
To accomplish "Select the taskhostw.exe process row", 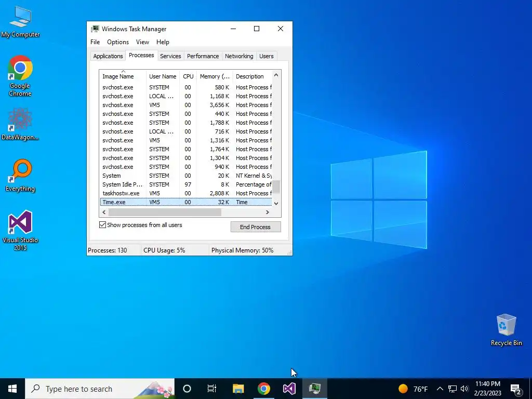I will (x=186, y=193).
